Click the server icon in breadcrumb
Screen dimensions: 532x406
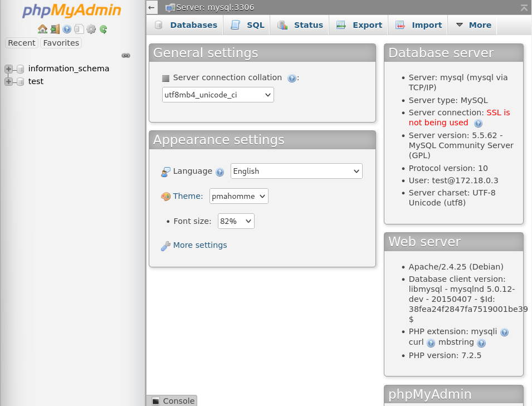[170, 7]
